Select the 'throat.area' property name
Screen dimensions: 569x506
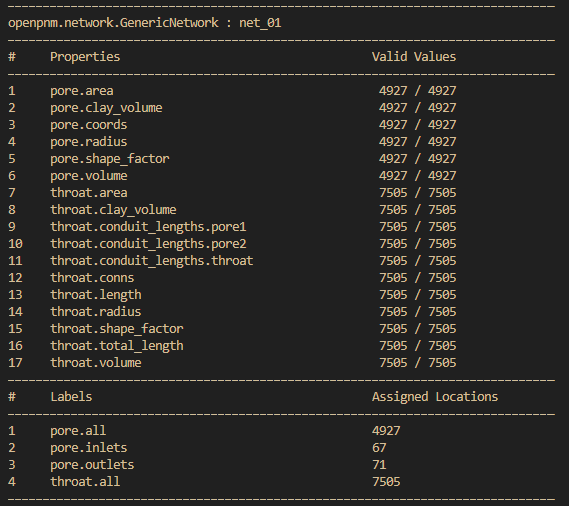(89, 193)
